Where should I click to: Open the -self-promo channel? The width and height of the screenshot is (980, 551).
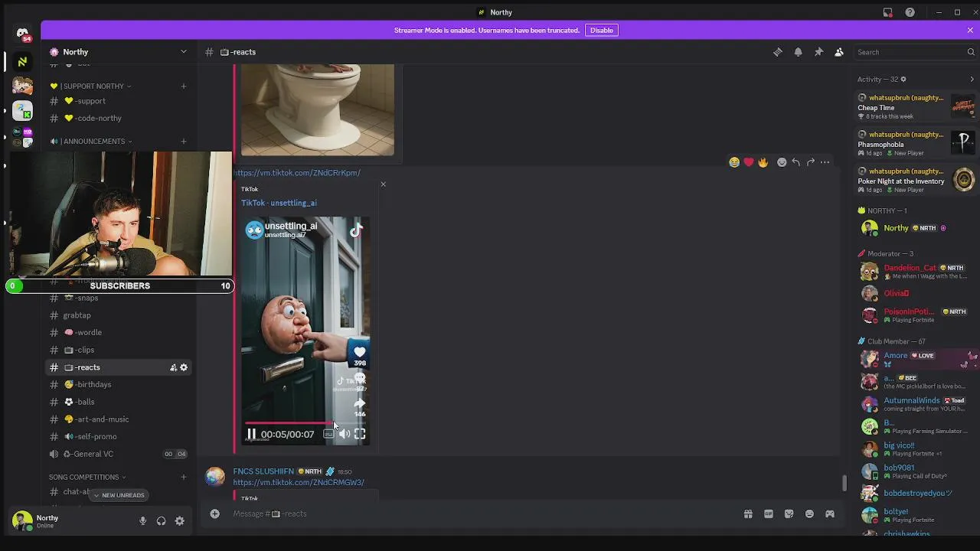(117, 436)
